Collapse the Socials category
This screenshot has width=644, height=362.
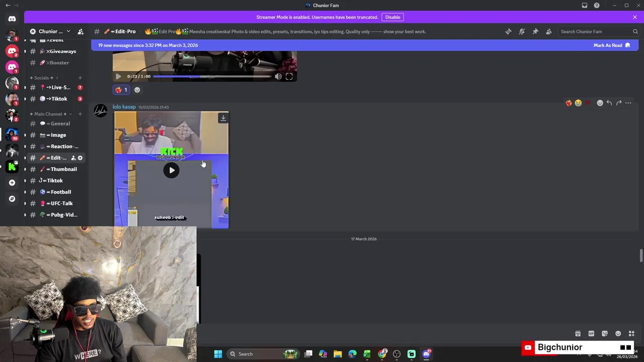tap(43, 78)
